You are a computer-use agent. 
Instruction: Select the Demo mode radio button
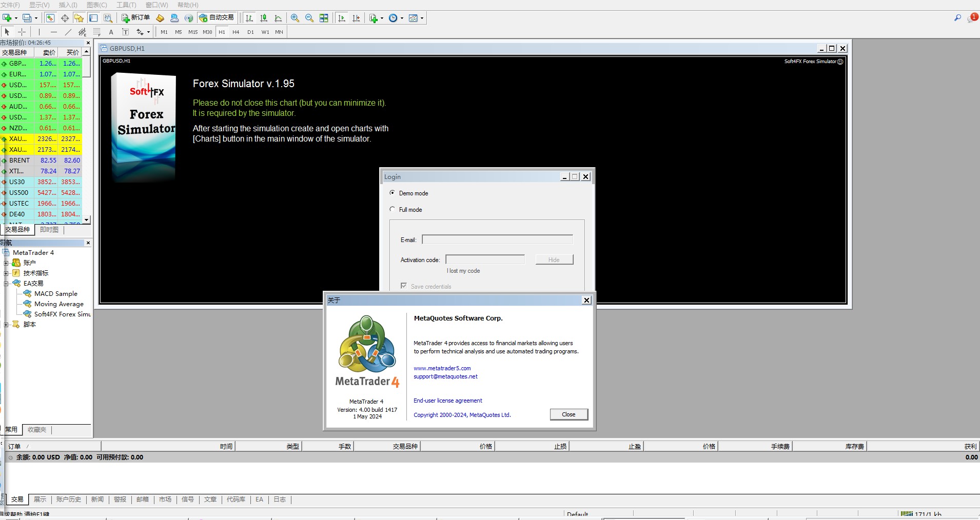click(393, 193)
